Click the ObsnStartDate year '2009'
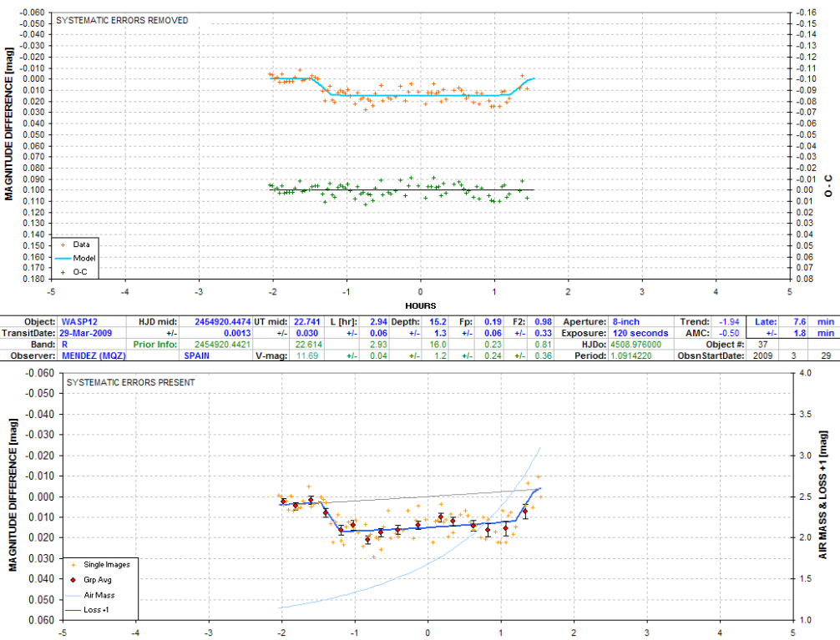 pos(762,355)
